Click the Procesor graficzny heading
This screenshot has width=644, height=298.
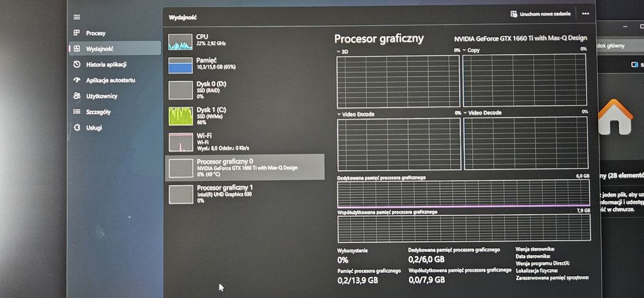379,39
